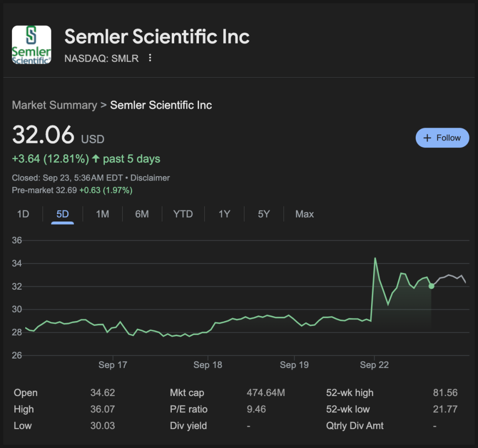Select the 5Y chart range tab
Viewport: 478px width, 448px height.
[264, 214]
